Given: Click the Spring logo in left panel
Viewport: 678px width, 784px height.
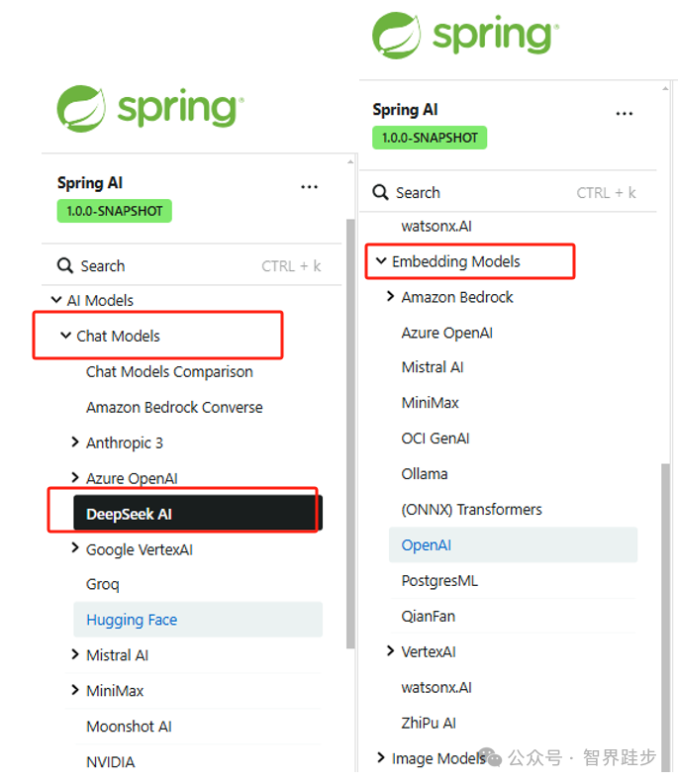Looking at the screenshot, I should 150,109.
